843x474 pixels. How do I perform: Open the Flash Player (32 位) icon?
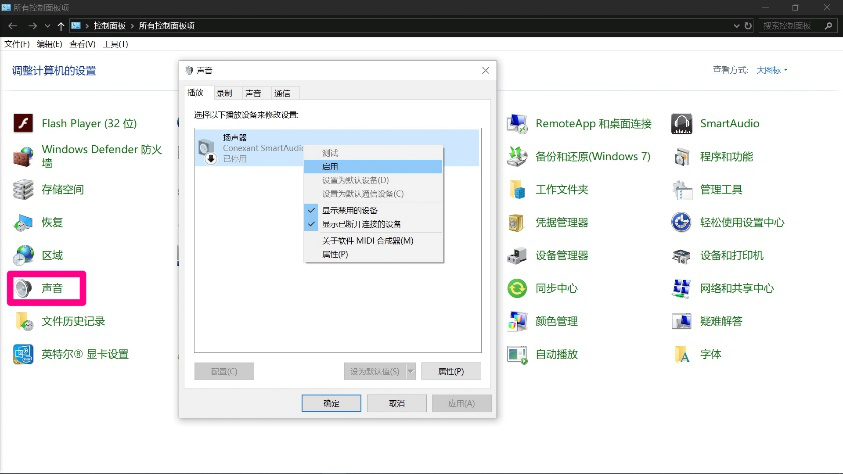coord(24,124)
